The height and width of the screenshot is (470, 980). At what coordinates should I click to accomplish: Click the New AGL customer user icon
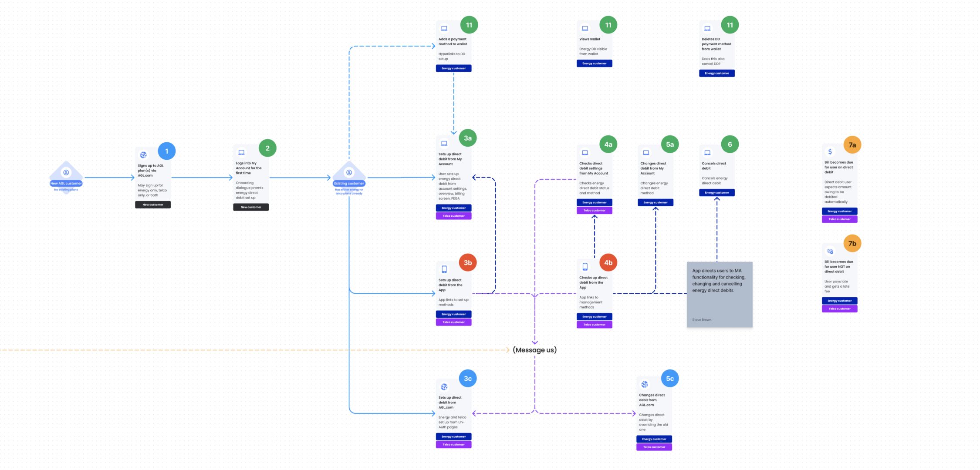[x=66, y=173]
